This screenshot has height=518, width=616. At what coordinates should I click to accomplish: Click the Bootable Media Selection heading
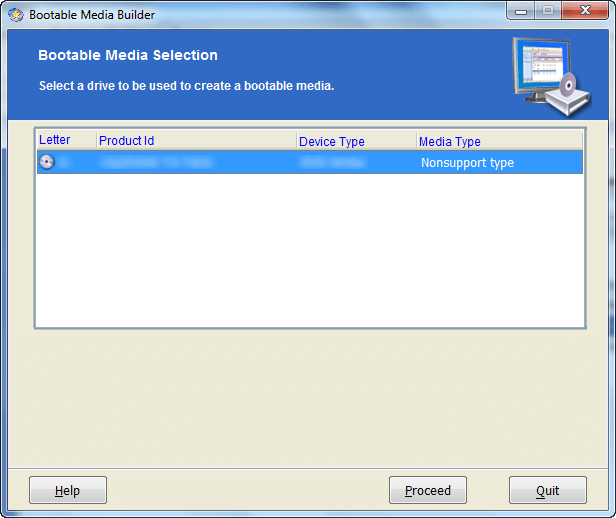pyautogui.click(x=128, y=55)
